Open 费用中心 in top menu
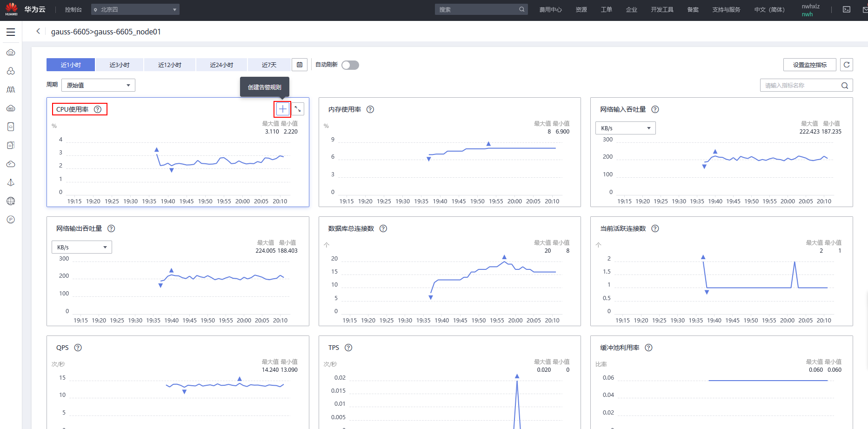The image size is (868, 429). coord(550,9)
